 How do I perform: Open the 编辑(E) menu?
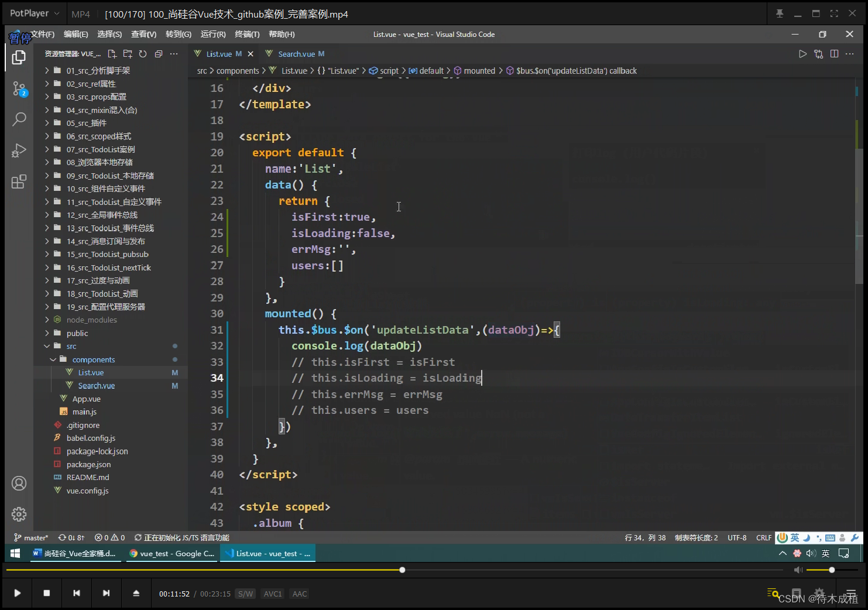click(x=76, y=34)
